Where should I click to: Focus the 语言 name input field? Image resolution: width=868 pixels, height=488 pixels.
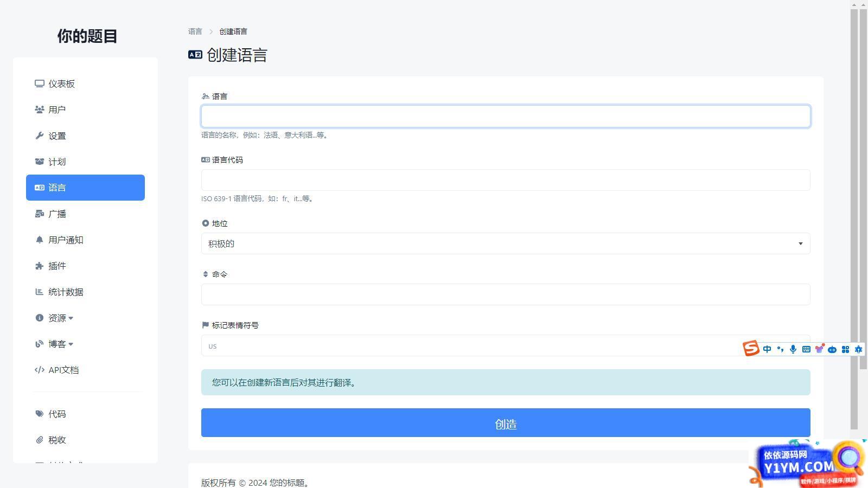pos(506,116)
